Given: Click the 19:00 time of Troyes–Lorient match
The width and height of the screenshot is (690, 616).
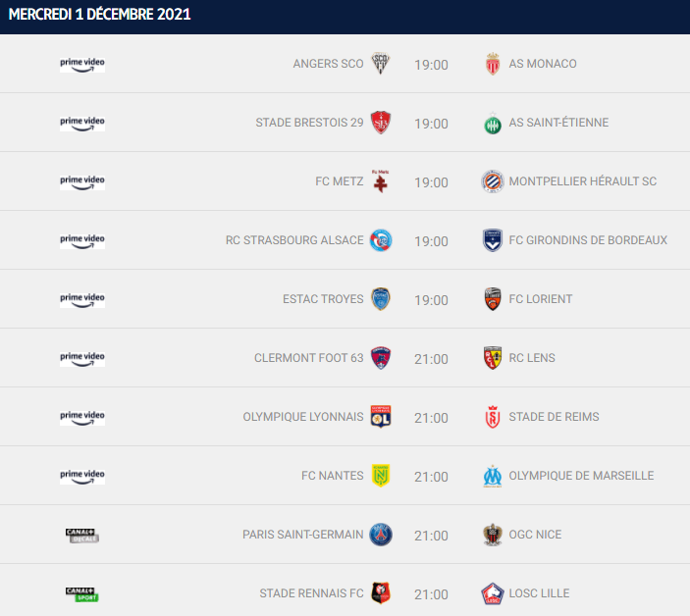Looking at the screenshot, I should pyautogui.click(x=431, y=299).
